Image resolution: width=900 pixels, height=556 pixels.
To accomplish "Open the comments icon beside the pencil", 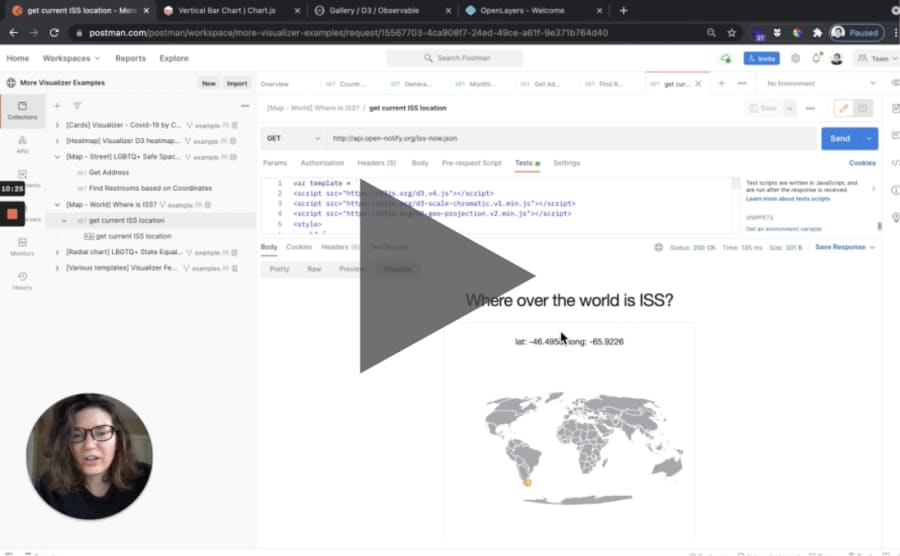I will coord(863,108).
